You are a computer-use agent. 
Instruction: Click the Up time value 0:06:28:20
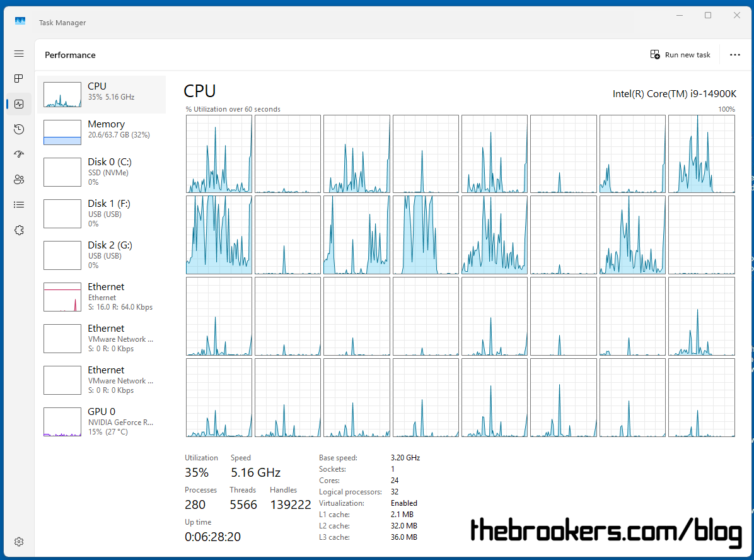(212, 537)
